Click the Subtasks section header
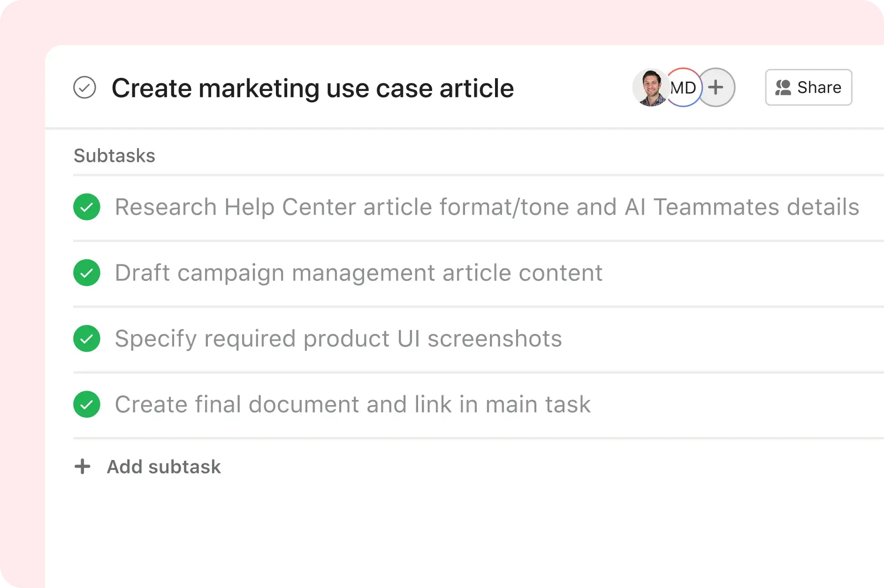This screenshot has width=884, height=588. tap(114, 155)
